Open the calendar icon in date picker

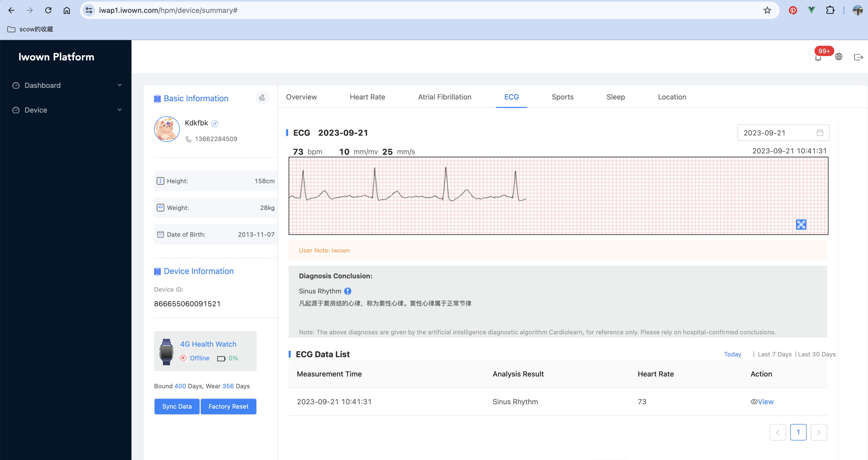[x=820, y=133]
